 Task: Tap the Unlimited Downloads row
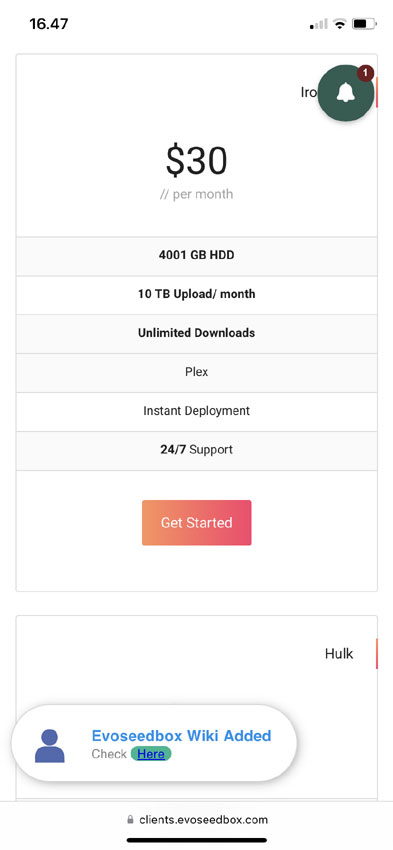197,333
